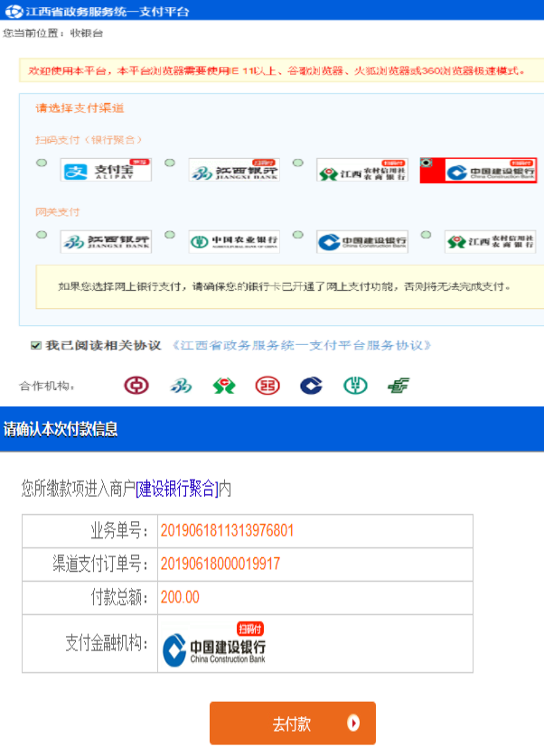
Task: Click the 支付金融机构 label cell
Action: tap(90, 643)
